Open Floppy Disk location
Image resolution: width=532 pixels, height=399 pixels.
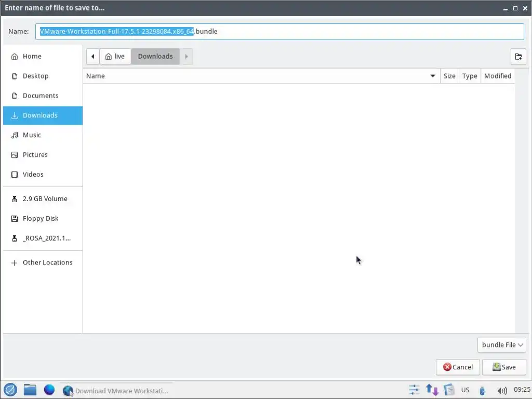[43, 219]
